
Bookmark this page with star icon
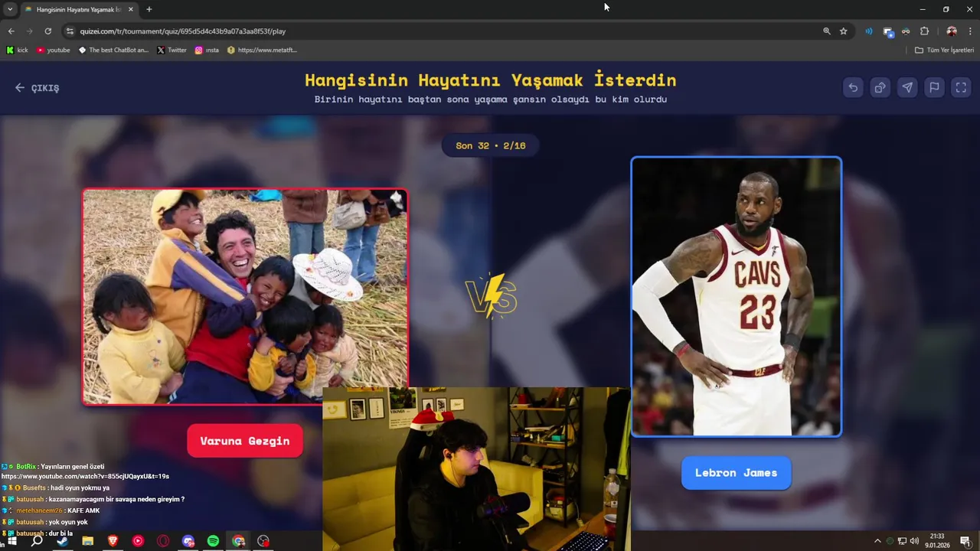click(844, 31)
